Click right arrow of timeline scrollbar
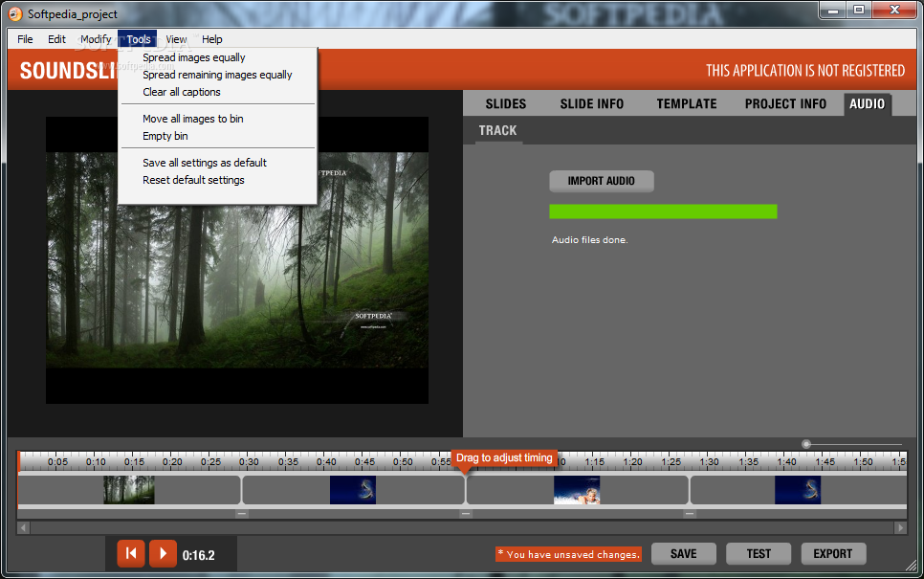The image size is (924, 579). (900, 527)
